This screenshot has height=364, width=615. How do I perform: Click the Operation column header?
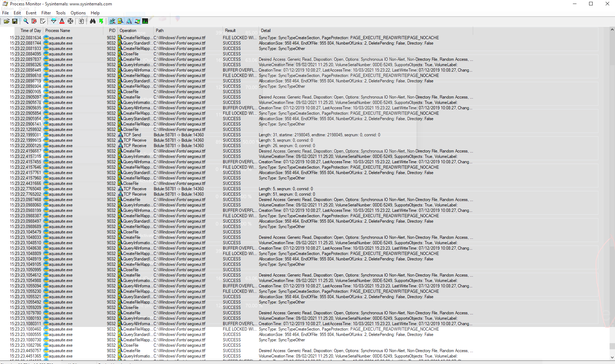(x=128, y=31)
